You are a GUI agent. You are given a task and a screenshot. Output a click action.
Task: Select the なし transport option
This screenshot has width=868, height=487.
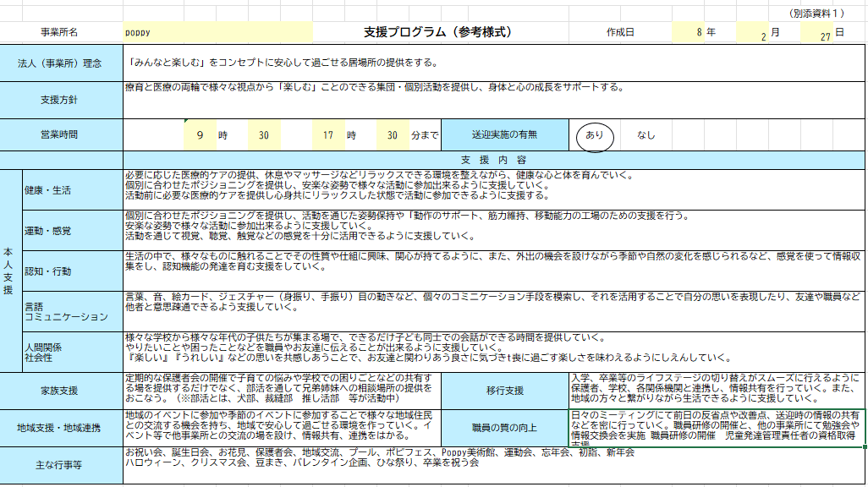coord(646,135)
